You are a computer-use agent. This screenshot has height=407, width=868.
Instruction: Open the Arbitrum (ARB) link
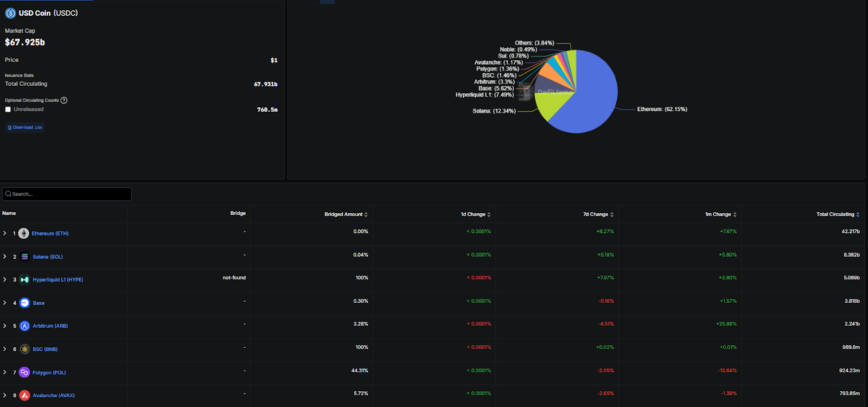click(x=50, y=326)
